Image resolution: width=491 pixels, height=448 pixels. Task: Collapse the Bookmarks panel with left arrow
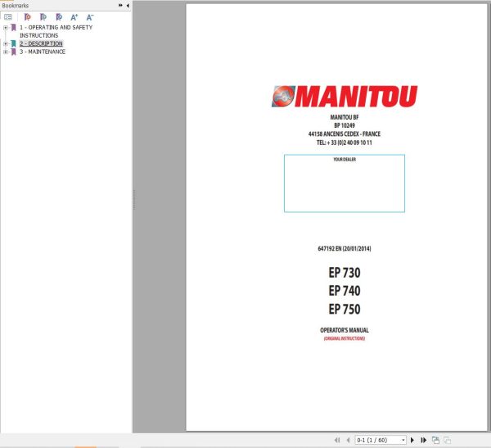128,6
